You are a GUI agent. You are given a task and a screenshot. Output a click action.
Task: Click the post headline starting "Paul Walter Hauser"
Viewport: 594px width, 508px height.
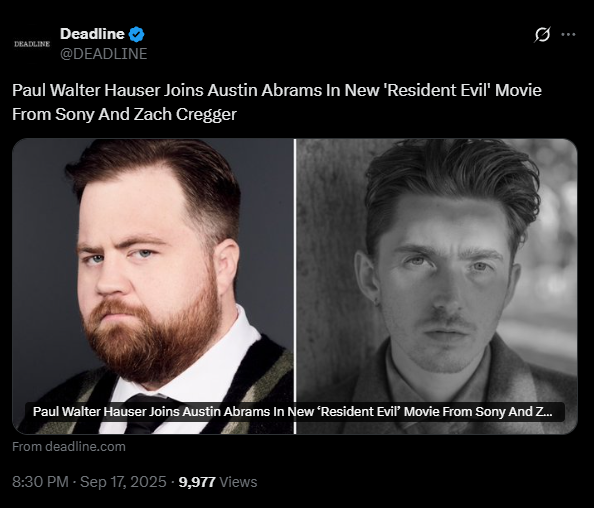click(x=277, y=102)
